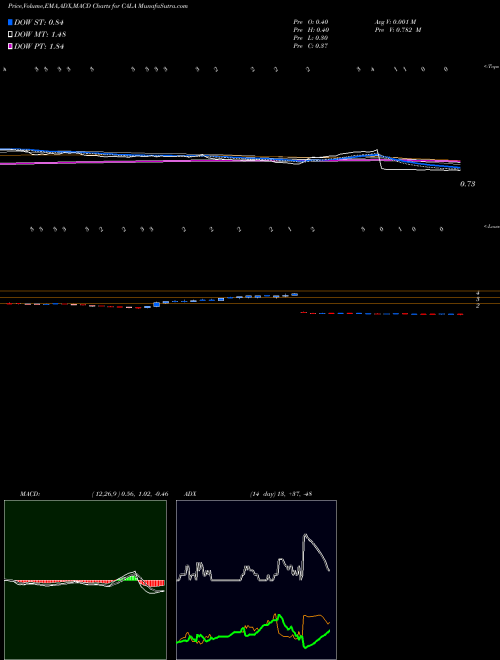Viewport: 500px width, 660px height.
Task: Click the MACD (12,26,9) values text
Action: pyautogui.click(x=130, y=494)
